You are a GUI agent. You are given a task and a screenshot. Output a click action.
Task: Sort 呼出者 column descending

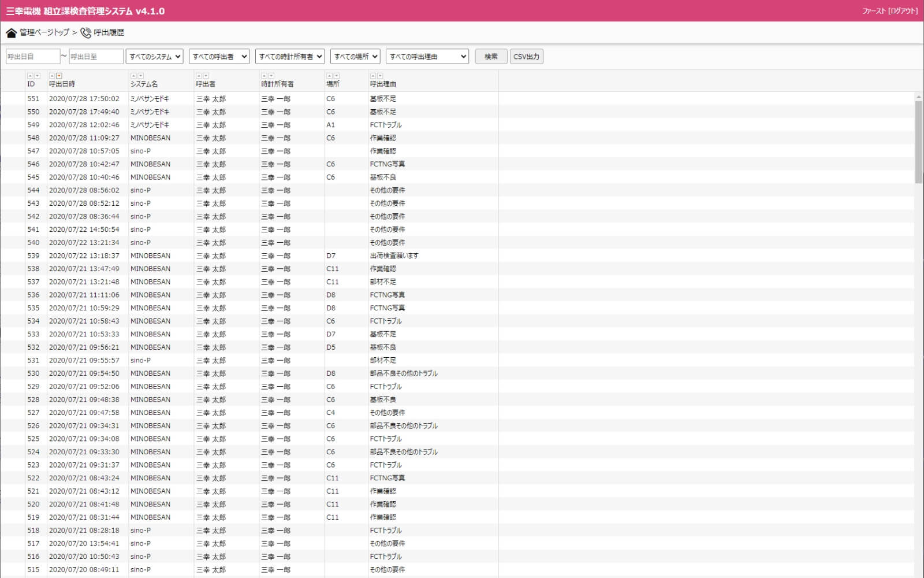[206, 76]
